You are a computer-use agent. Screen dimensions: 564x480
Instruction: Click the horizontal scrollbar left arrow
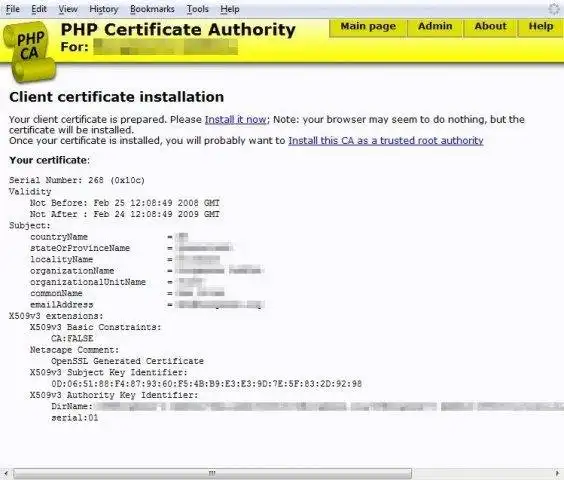(6, 473)
